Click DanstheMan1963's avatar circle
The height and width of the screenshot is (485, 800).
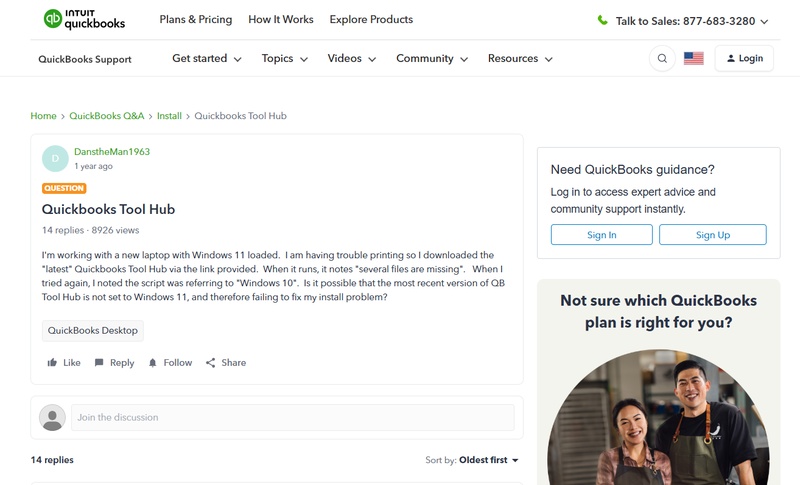(x=55, y=159)
